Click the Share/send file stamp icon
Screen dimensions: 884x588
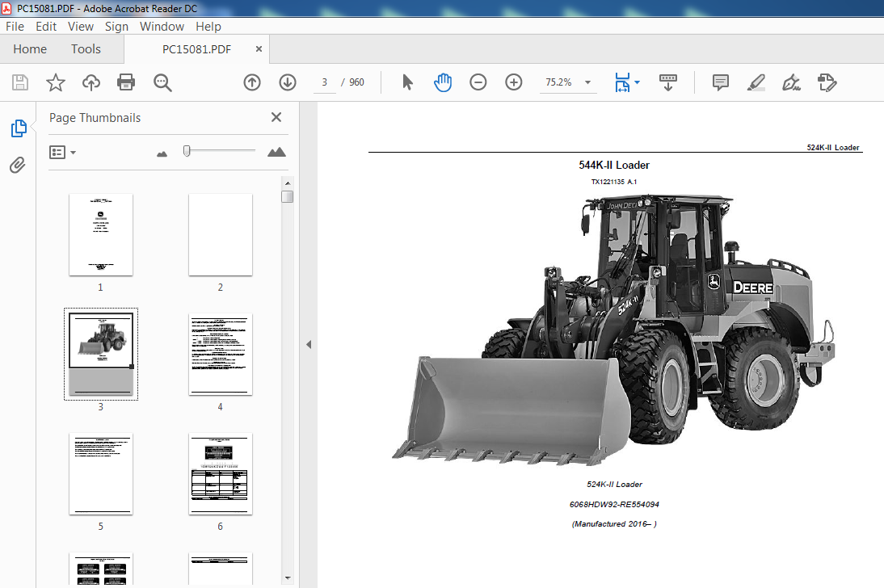827,82
